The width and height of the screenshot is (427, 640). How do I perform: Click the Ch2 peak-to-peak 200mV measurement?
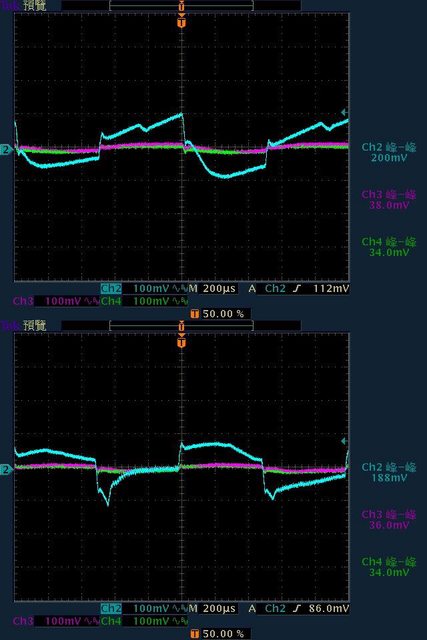(389, 152)
